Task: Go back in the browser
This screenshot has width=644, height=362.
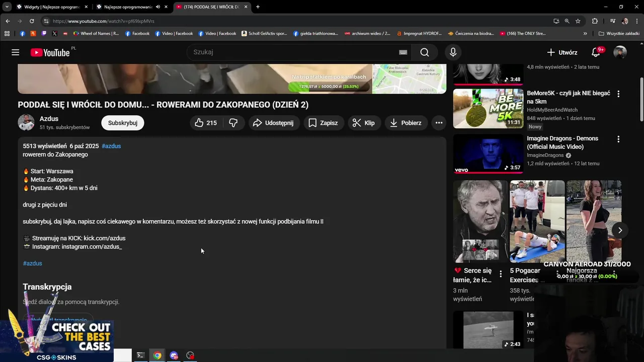Action: [x=8, y=21]
